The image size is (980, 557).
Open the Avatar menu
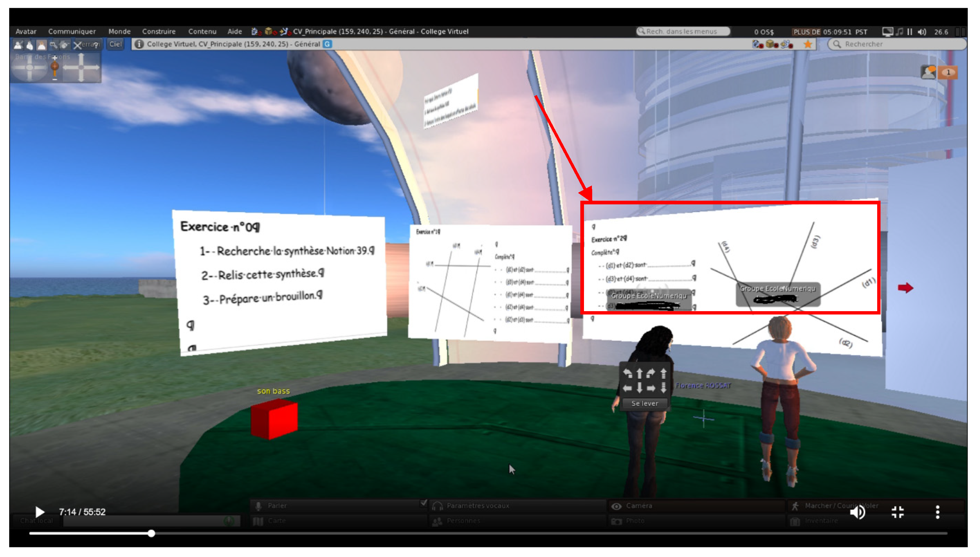pyautogui.click(x=26, y=31)
